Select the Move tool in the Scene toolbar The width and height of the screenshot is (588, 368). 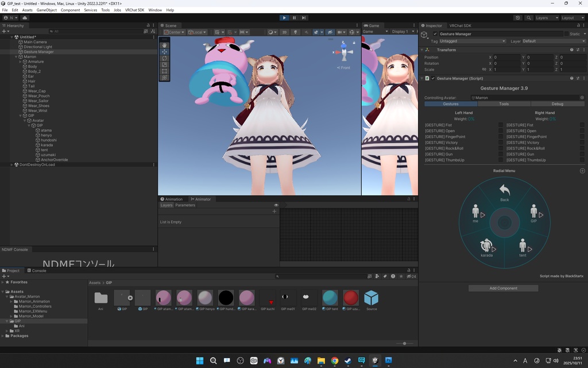[x=165, y=52]
